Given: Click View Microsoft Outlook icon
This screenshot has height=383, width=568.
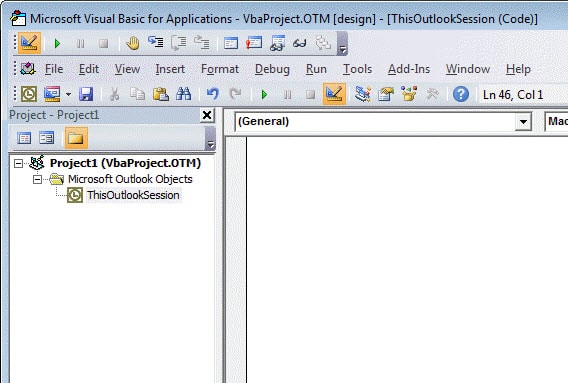Looking at the screenshot, I should point(29,94).
